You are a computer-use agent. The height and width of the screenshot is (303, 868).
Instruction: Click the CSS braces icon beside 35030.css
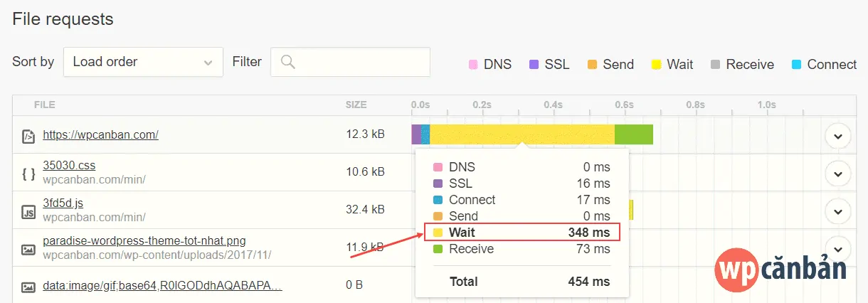coord(28,173)
